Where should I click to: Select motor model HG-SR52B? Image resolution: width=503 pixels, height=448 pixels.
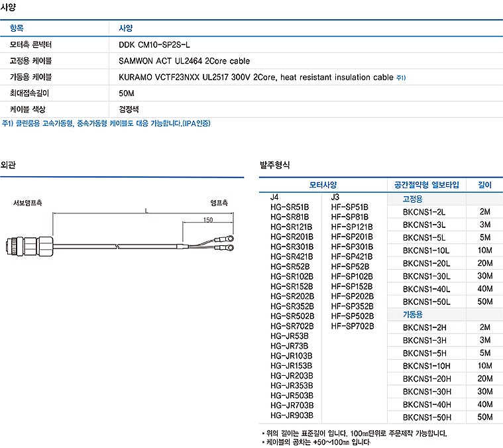tap(290, 267)
